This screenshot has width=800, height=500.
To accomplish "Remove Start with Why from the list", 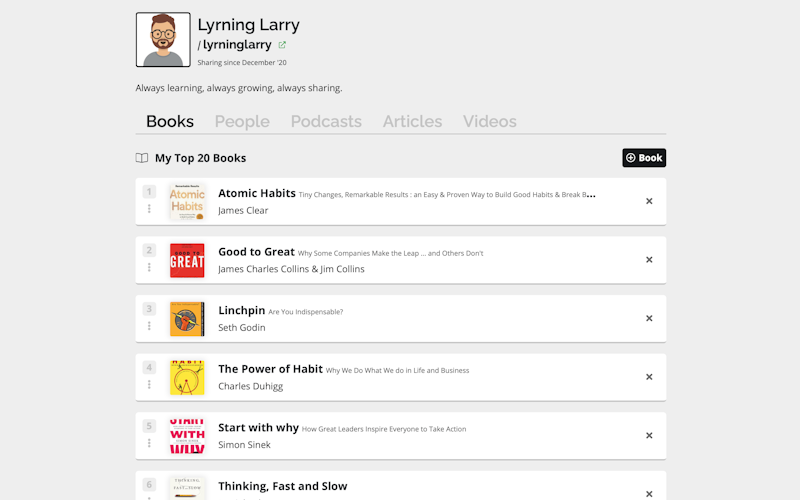I will [649, 435].
